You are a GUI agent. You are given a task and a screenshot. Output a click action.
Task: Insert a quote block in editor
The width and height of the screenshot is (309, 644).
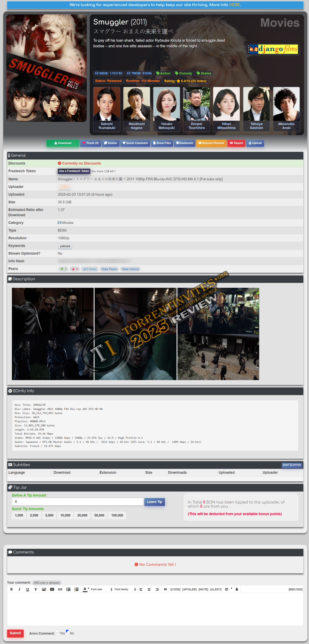point(165,589)
